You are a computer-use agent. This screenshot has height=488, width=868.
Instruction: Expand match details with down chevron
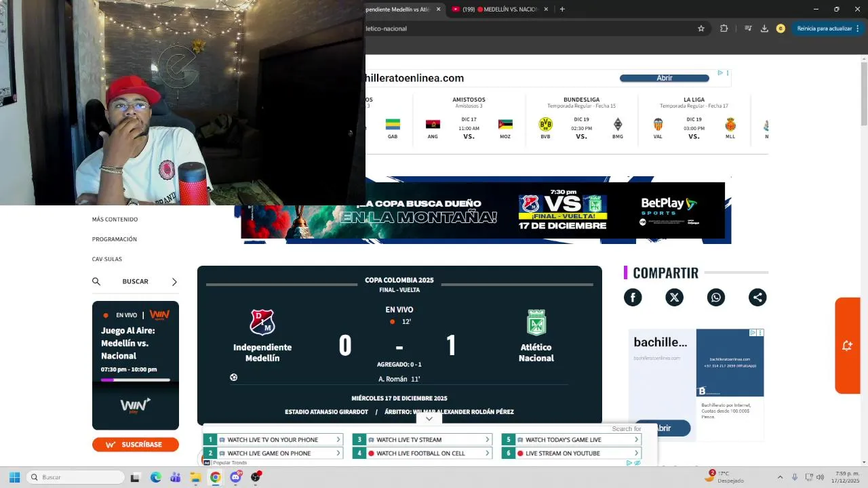[x=429, y=419]
